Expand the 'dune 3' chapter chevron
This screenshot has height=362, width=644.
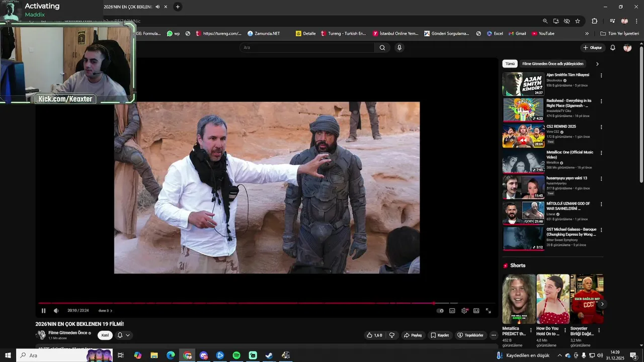point(111,311)
